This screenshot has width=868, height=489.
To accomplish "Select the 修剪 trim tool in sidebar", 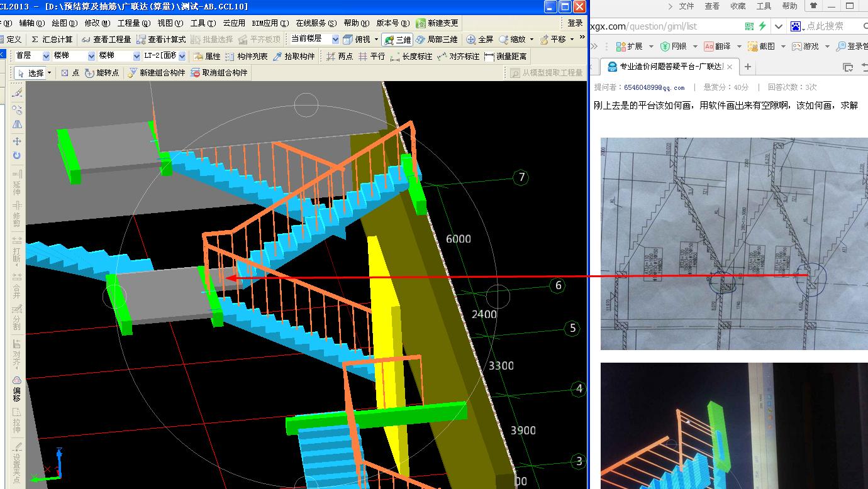I will point(17,214).
